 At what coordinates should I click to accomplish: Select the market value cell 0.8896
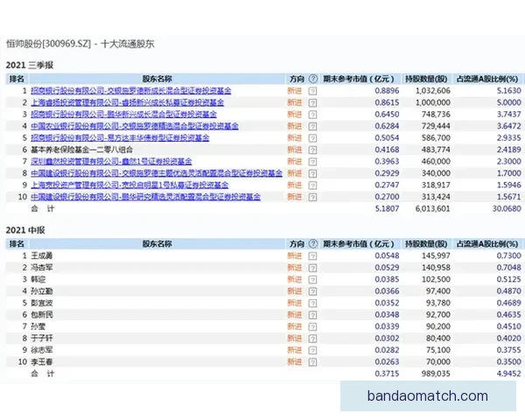pyautogui.click(x=387, y=91)
